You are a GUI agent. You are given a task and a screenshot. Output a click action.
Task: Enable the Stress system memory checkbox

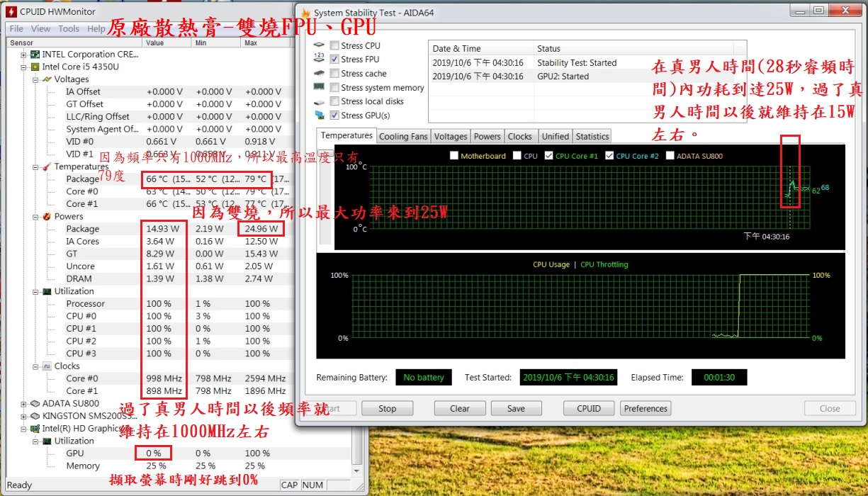334,88
